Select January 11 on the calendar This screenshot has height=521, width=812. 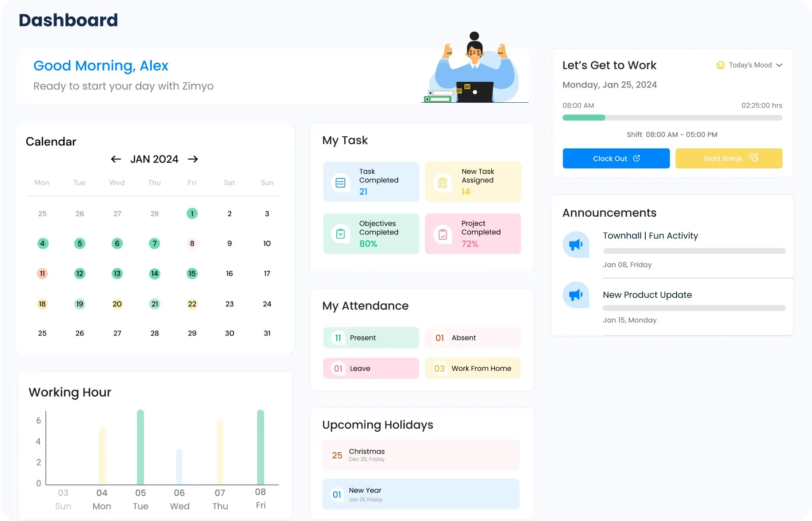(42, 274)
